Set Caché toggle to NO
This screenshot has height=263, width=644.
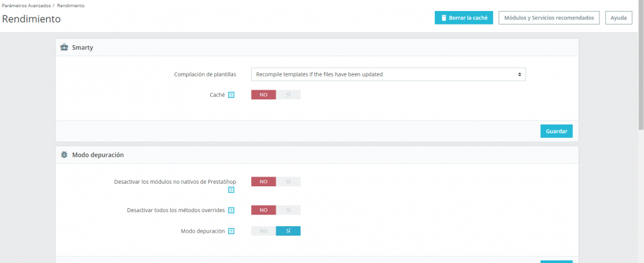click(263, 95)
